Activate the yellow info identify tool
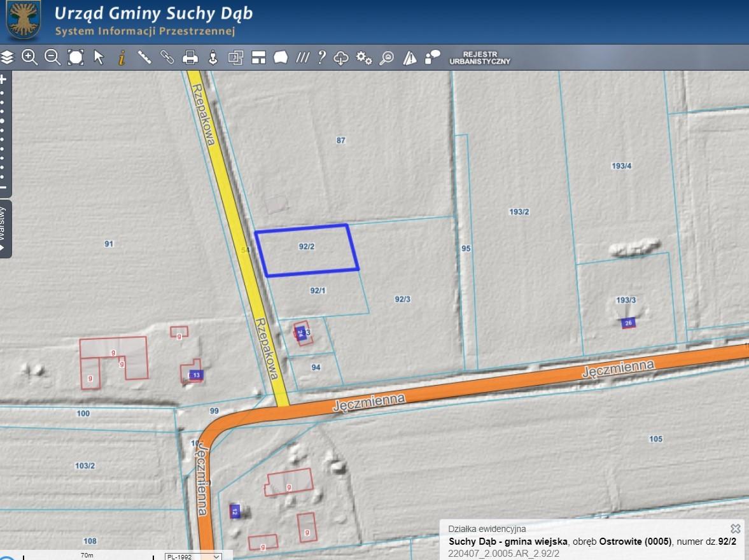This screenshot has height=560, width=749. pyautogui.click(x=122, y=59)
